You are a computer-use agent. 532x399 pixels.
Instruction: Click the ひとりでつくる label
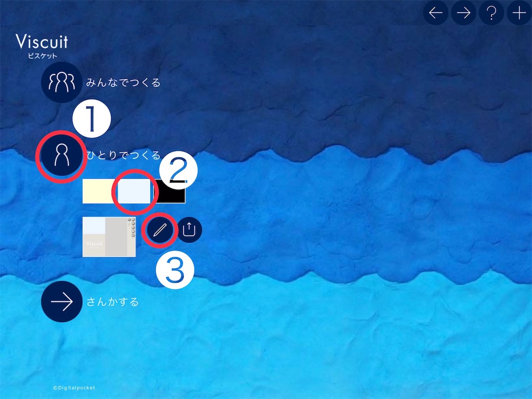coord(123,155)
